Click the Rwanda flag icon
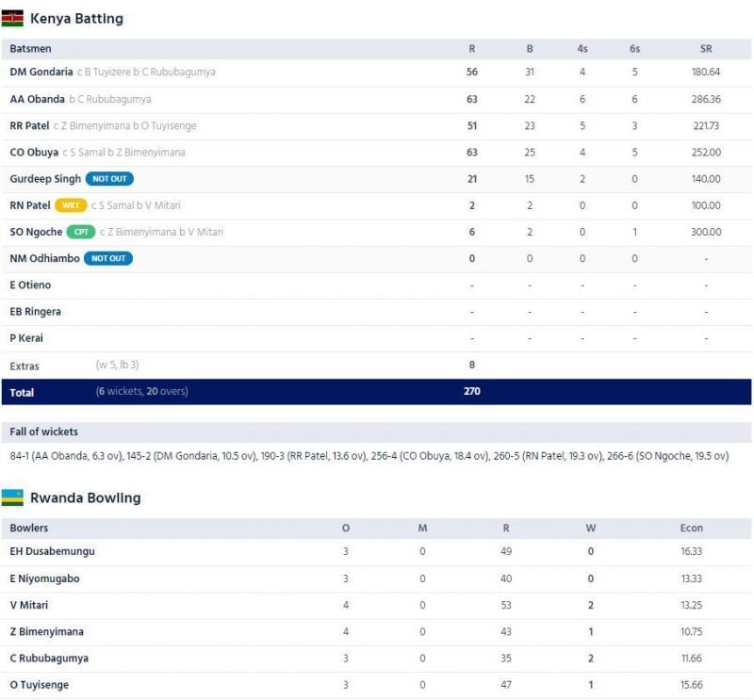Image resolution: width=754 pixels, height=700 pixels. point(12,498)
